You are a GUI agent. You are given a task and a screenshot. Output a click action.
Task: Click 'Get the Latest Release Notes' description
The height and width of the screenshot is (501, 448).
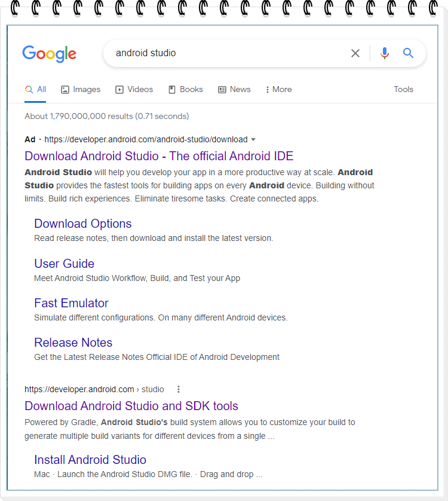(x=157, y=358)
